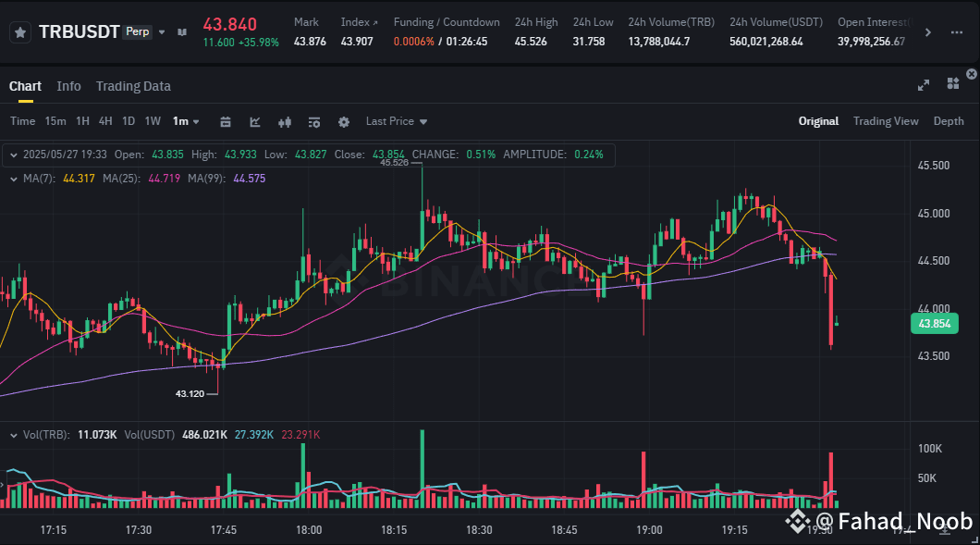Click the 100K volume axis label
The image size is (980, 545).
pyautogui.click(x=930, y=449)
